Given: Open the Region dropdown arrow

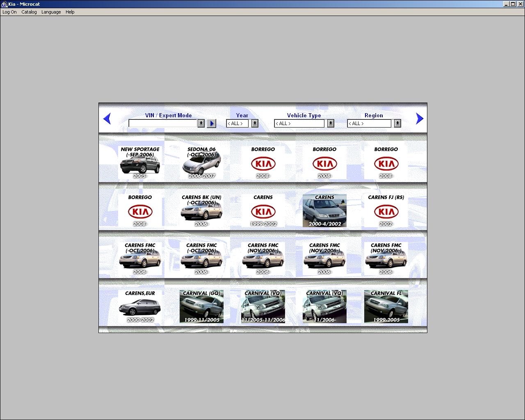Looking at the screenshot, I should point(397,123).
